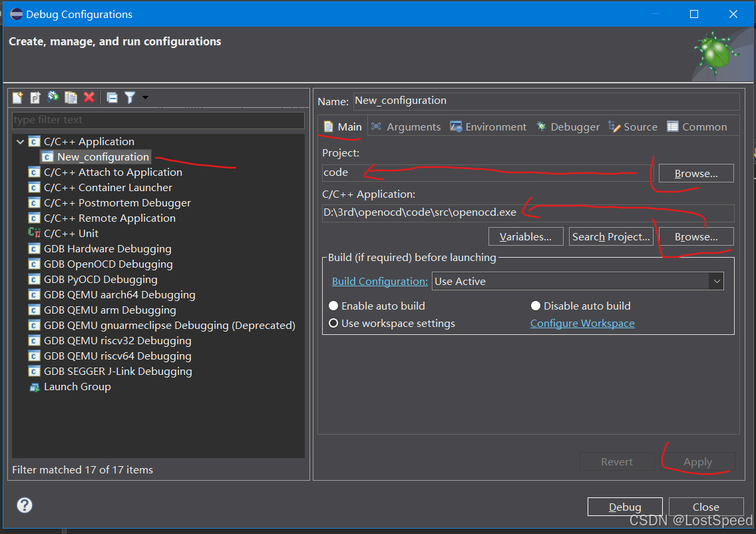
Task: Click Collapse All toolbar icon
Action: 112,97
